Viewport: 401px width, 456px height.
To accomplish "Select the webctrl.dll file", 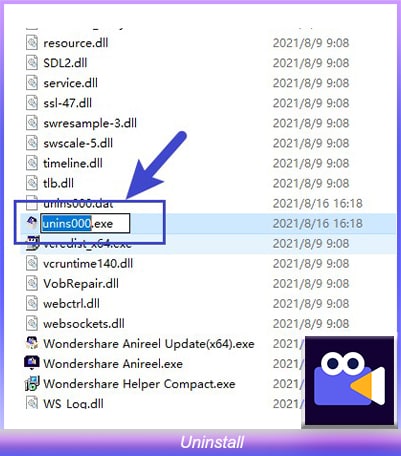I will 71,304.
